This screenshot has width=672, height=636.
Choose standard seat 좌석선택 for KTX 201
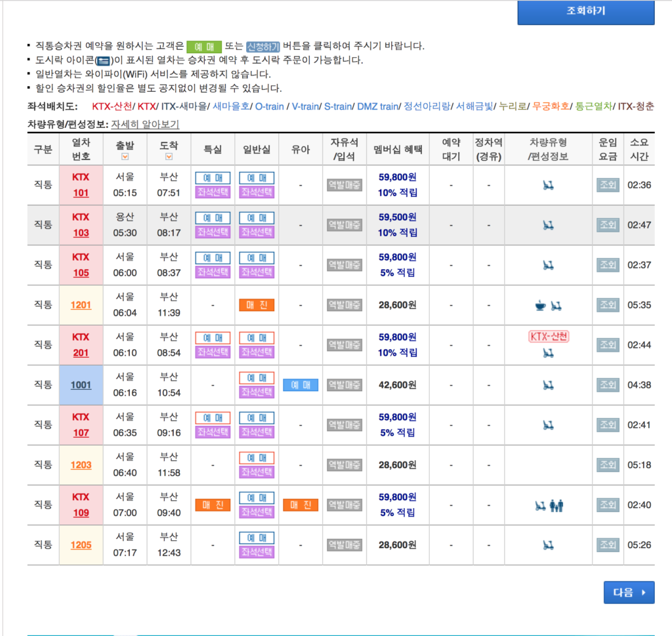coord(257,352)
